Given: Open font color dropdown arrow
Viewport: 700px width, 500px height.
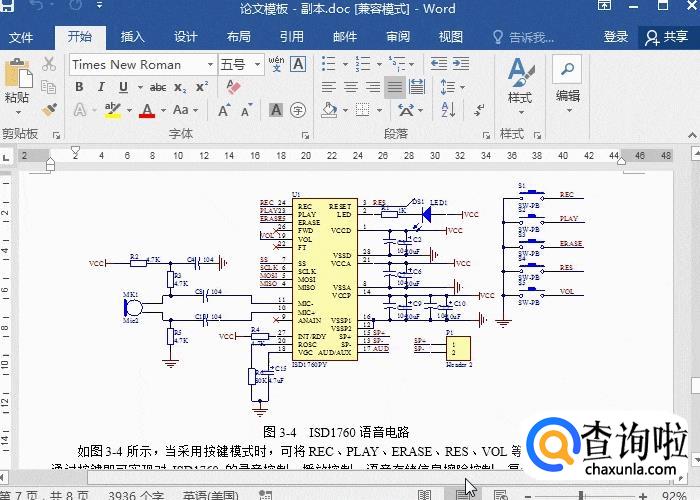Looking at the screenshot, I should click(163, 110).
